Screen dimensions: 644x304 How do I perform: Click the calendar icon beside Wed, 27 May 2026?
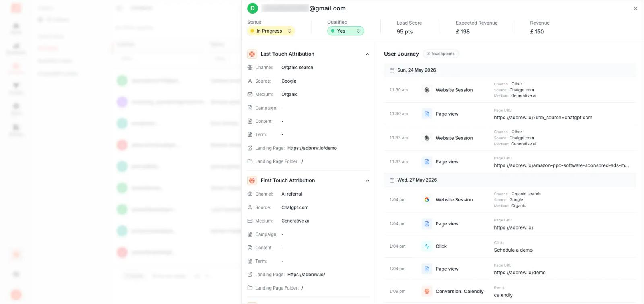(392, 180)
